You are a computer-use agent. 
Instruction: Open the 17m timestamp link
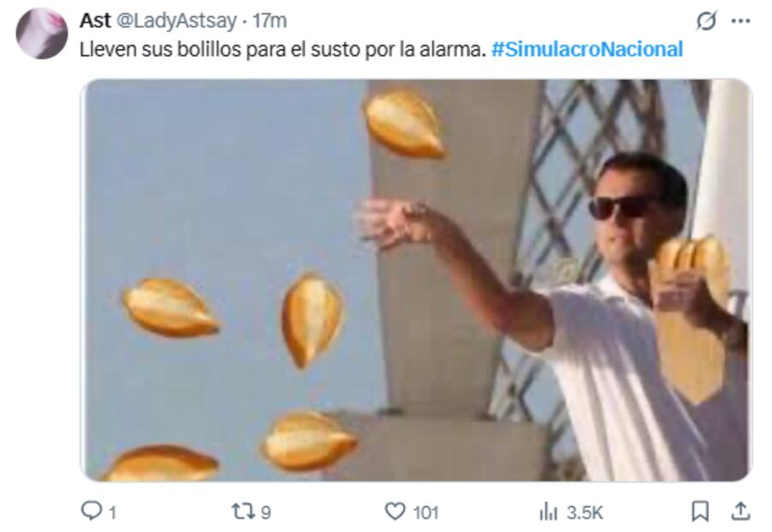tap(269, 21)
